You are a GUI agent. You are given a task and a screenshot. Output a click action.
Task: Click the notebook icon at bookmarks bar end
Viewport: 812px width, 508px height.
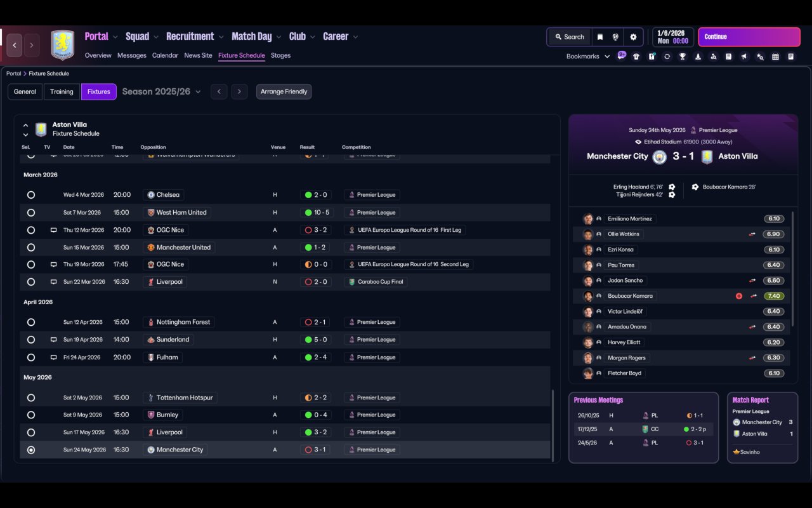point(791,57)
